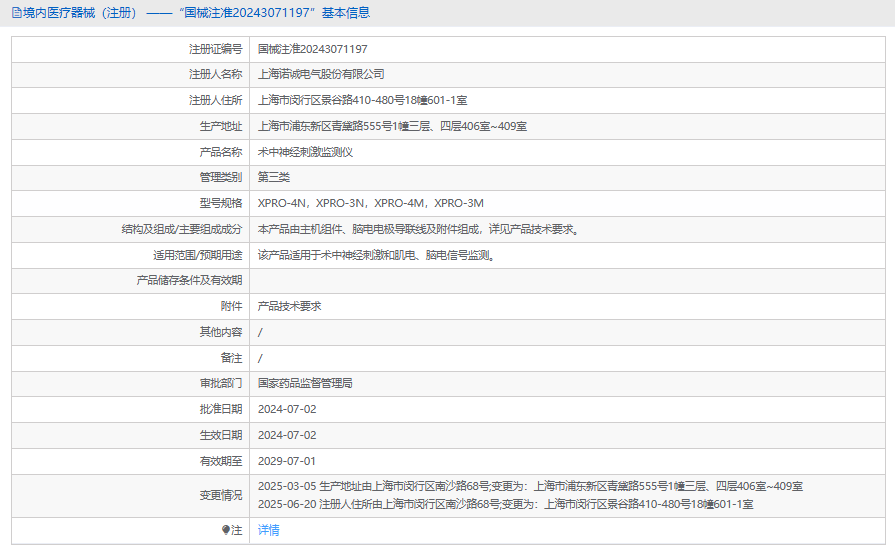Click the 结构及组成/主要组成成分 label
This screenshot has width=895, height=547.
point(182,230)
